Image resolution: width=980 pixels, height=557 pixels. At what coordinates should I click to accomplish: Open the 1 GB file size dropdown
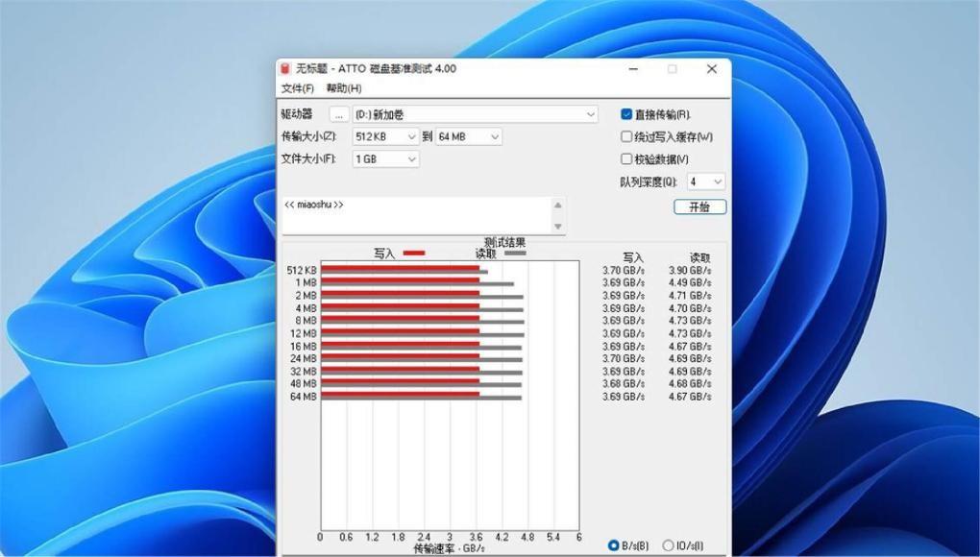[385, 159]
